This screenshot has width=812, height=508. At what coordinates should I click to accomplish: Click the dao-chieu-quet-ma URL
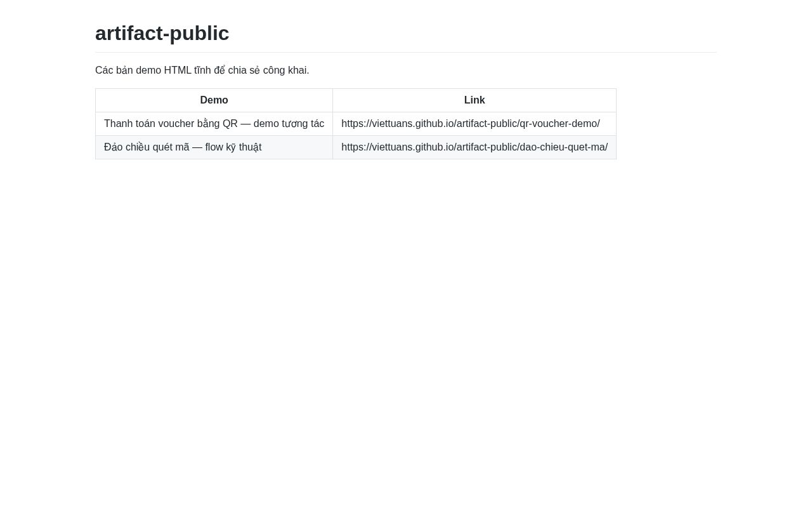(x=475, y=147)
